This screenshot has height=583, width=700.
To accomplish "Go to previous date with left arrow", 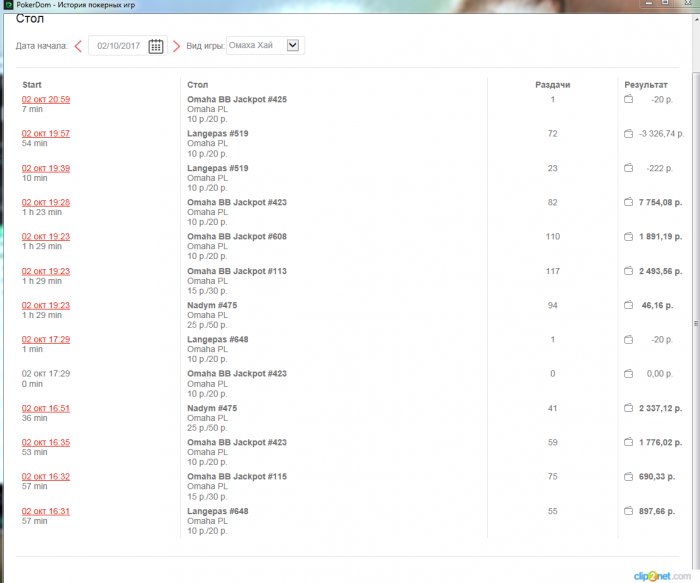I will point(78,46).
